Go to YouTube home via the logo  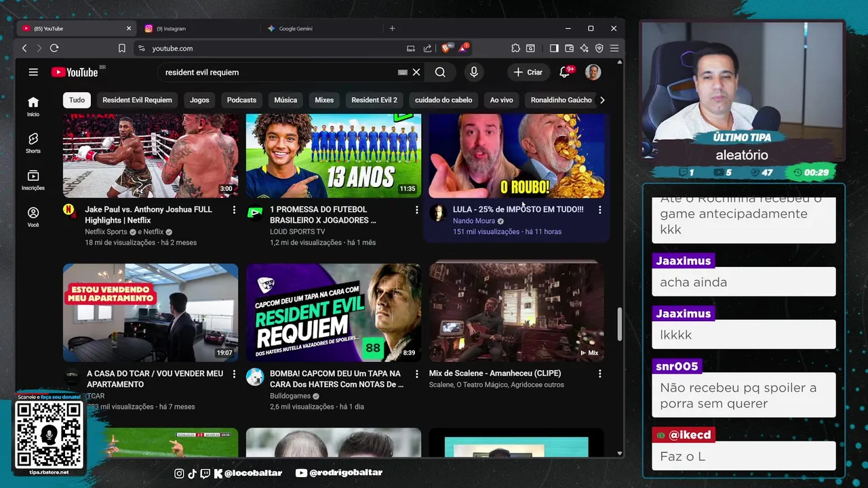(x=75, y=72)
